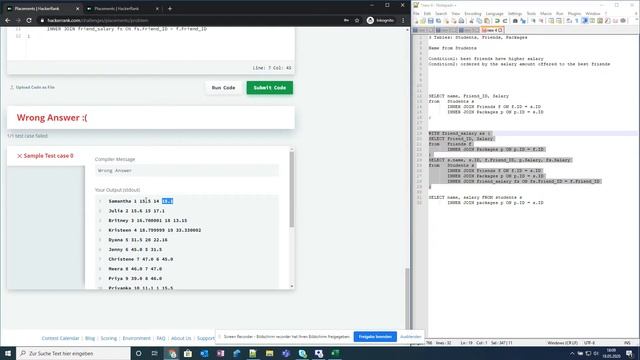Click the Cut icon in Notepad++ toolbar

[471, 21]
